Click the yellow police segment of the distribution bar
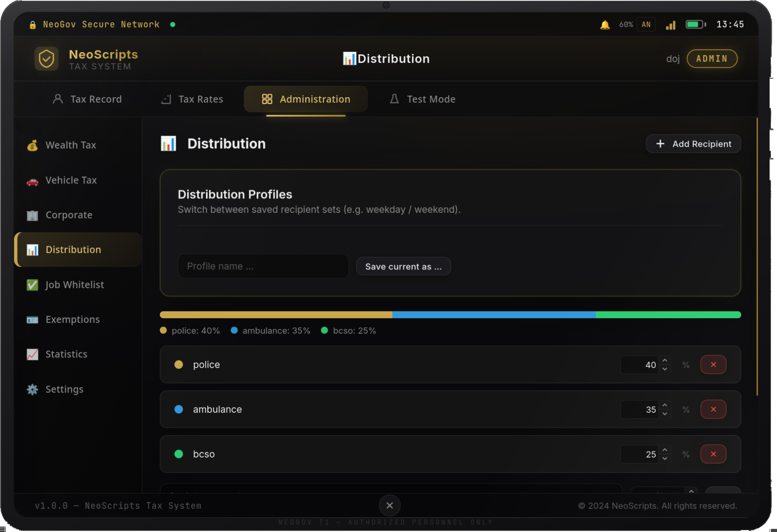The width and height of the screenshot is (777, 532). 276,315
